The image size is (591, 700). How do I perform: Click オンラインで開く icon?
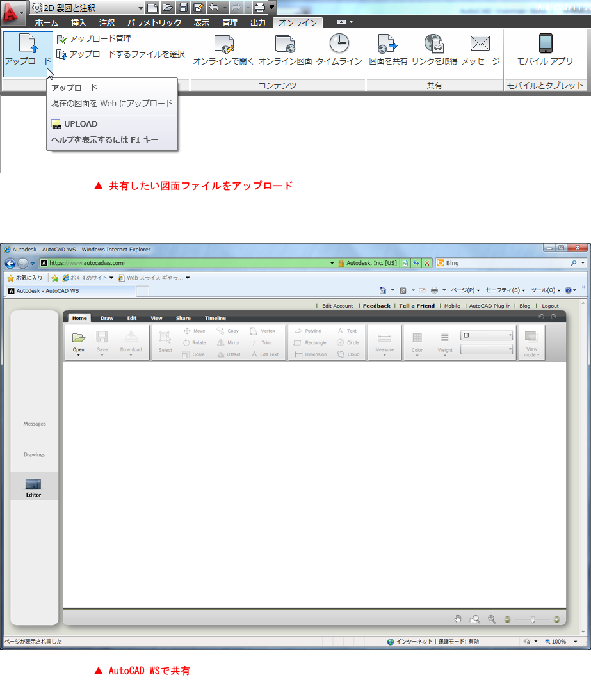tap(223, 49)
